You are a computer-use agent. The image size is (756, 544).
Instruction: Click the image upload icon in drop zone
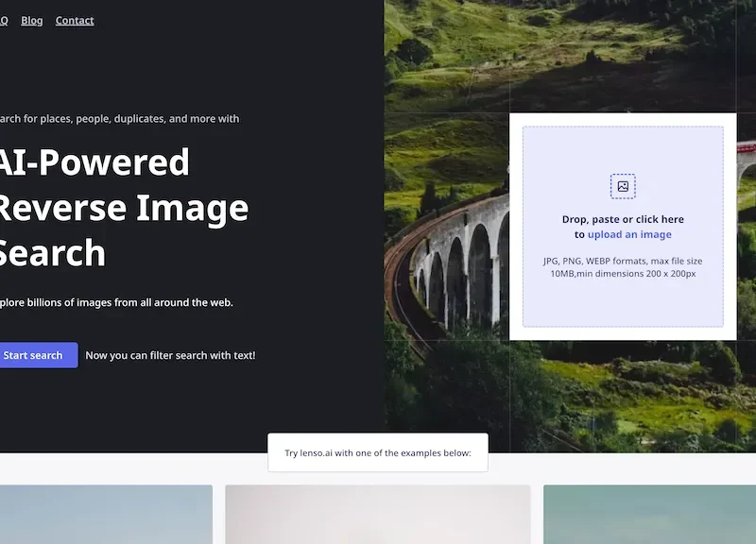[623, 186]
